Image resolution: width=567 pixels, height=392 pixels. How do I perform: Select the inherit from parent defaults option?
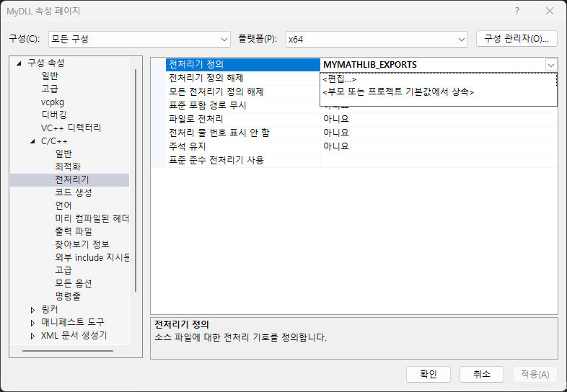pos(397,92)
